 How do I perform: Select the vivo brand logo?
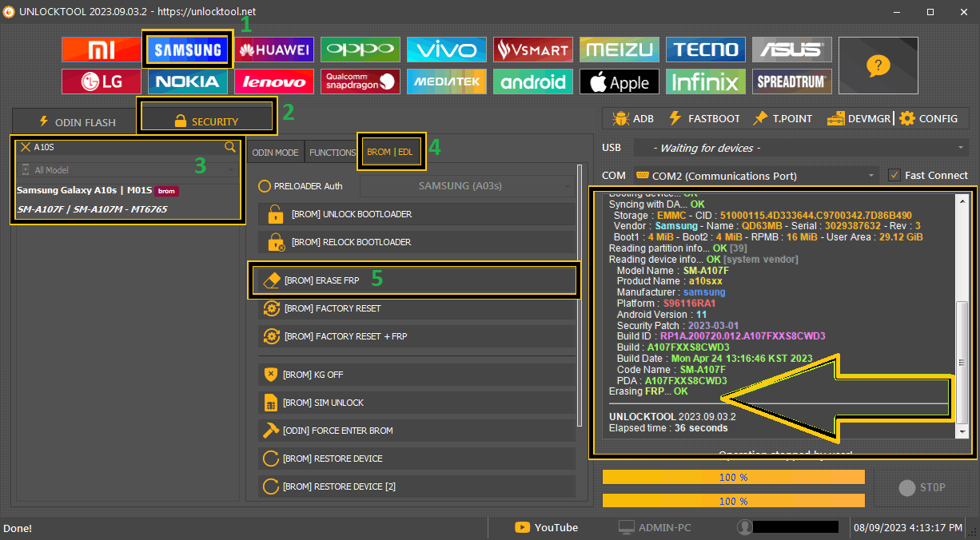coord(446,50)
